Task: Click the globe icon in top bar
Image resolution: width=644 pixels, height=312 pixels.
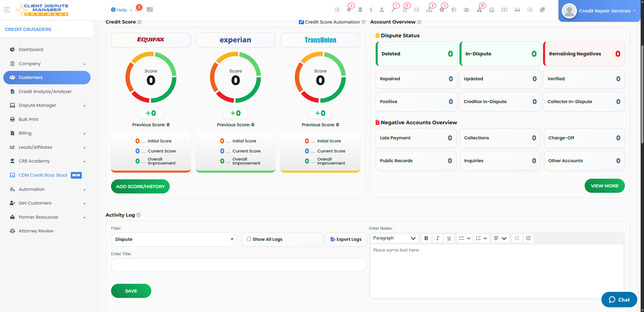Action: click(x=454, y=10)
